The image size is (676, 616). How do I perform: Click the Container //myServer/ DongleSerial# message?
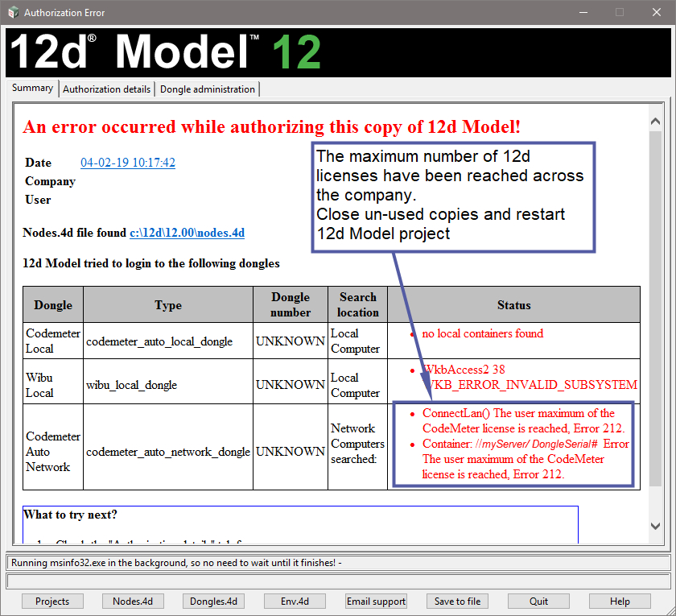(x=525, y=459)
